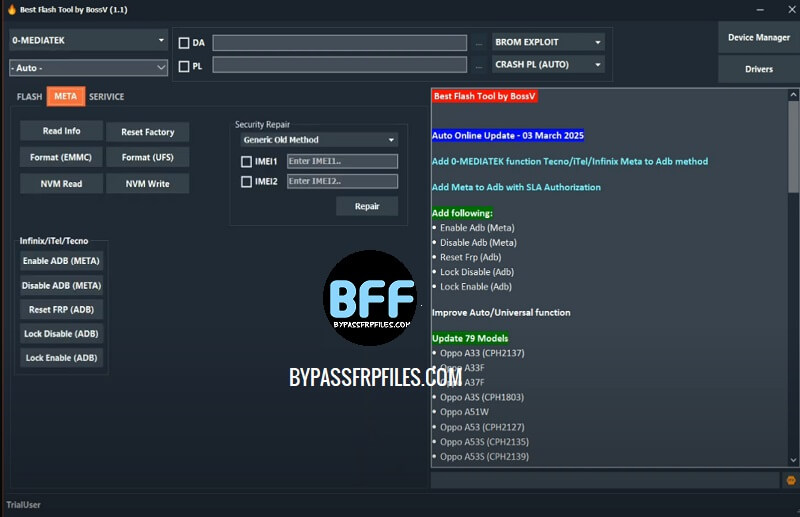Tick the IMEI1 checkbox
This screenshot has height=517, width=800.
pos(247,161)
